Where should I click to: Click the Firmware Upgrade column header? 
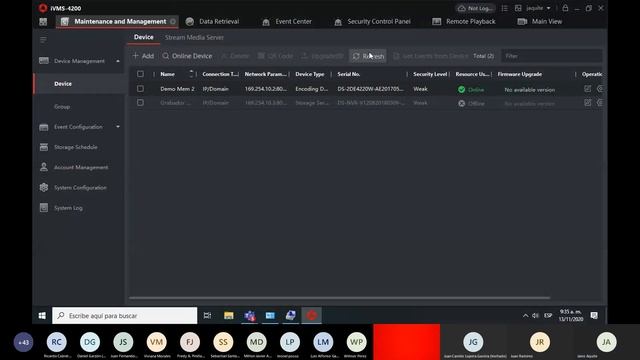click(520, 74)
